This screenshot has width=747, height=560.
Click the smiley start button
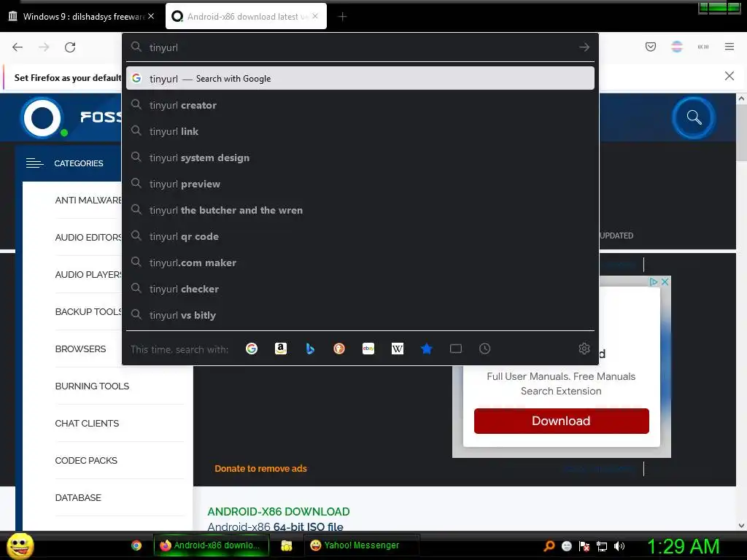pyautogui.click(x=20, y=545)
